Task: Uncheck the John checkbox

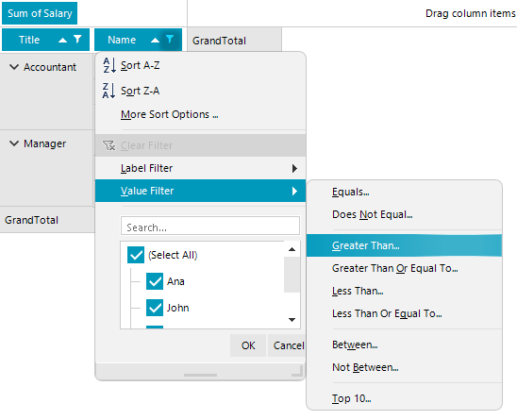Action: [155, 308]
